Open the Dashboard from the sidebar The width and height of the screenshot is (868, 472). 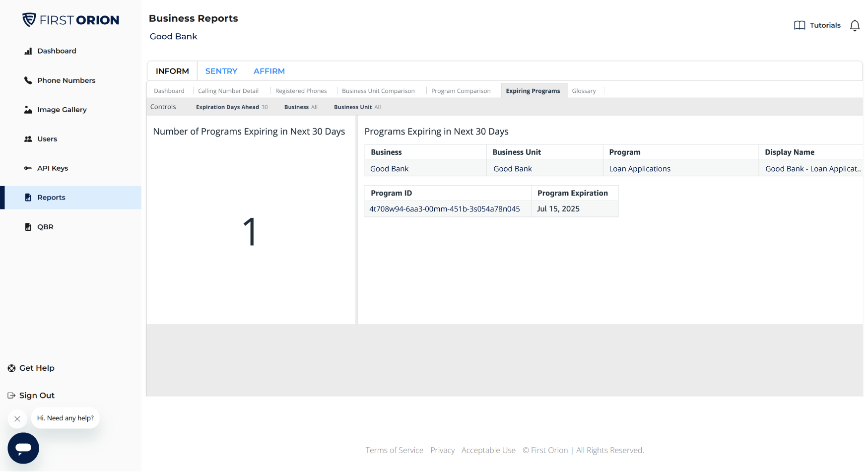[57, 51]
